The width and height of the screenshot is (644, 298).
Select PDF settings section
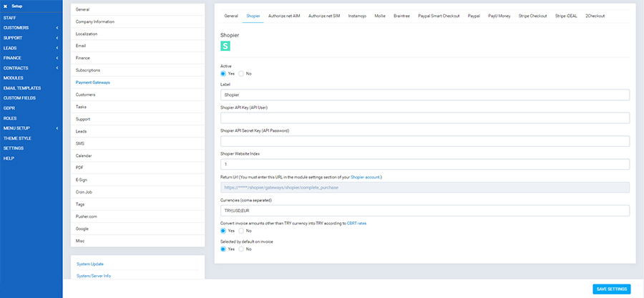(137, 168)
